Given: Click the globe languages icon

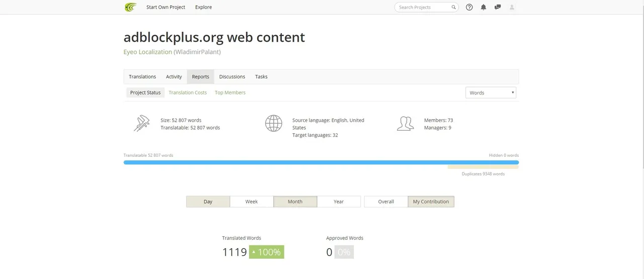Looking at the screenshot, I should point(274,123).
